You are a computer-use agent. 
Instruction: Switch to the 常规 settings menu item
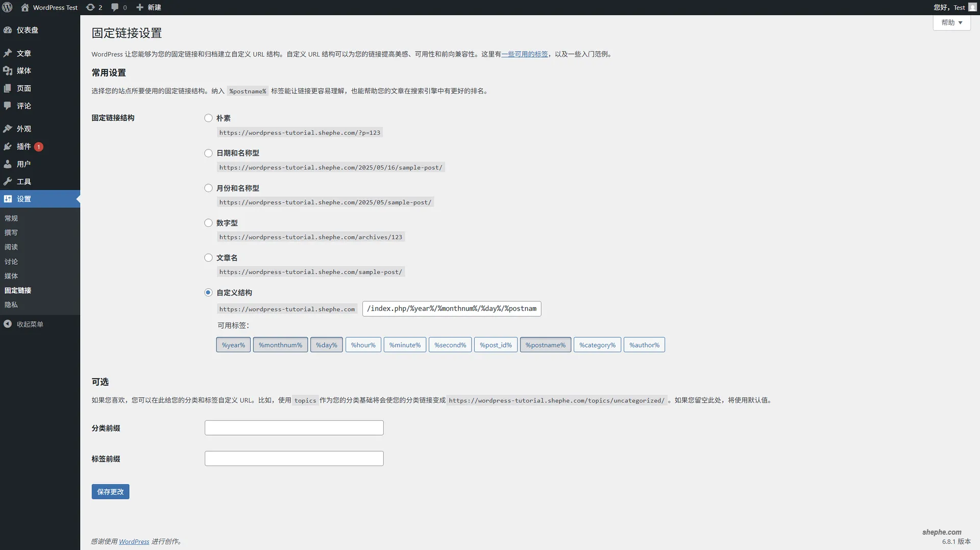point(11,218)
